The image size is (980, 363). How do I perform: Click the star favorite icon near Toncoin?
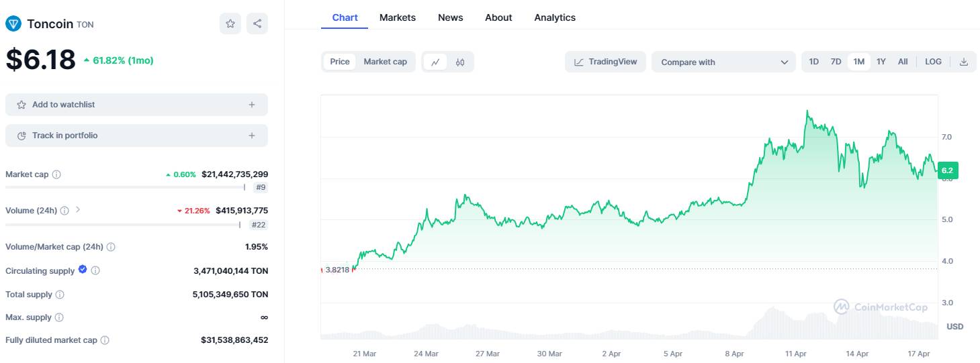230,23
